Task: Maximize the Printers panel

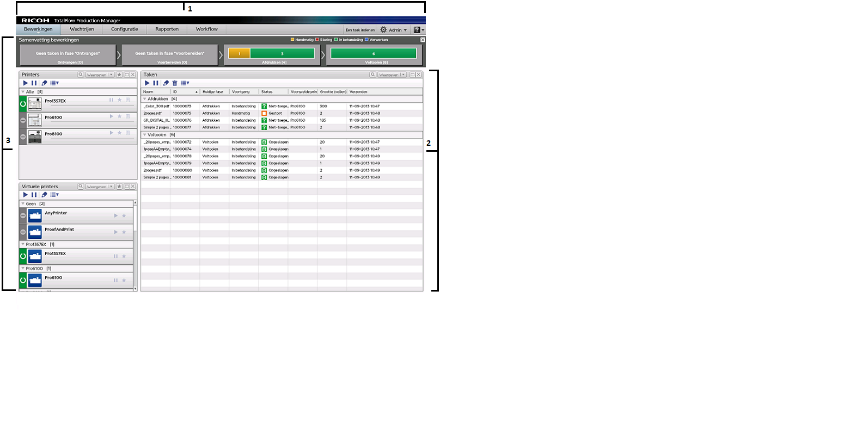Action: 126,75
